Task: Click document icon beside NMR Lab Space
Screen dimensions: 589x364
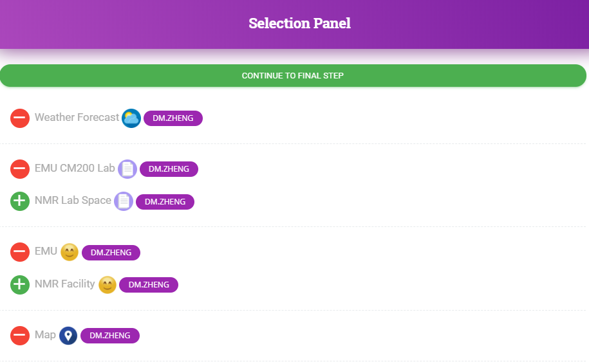Action: [x=124, y=201]
